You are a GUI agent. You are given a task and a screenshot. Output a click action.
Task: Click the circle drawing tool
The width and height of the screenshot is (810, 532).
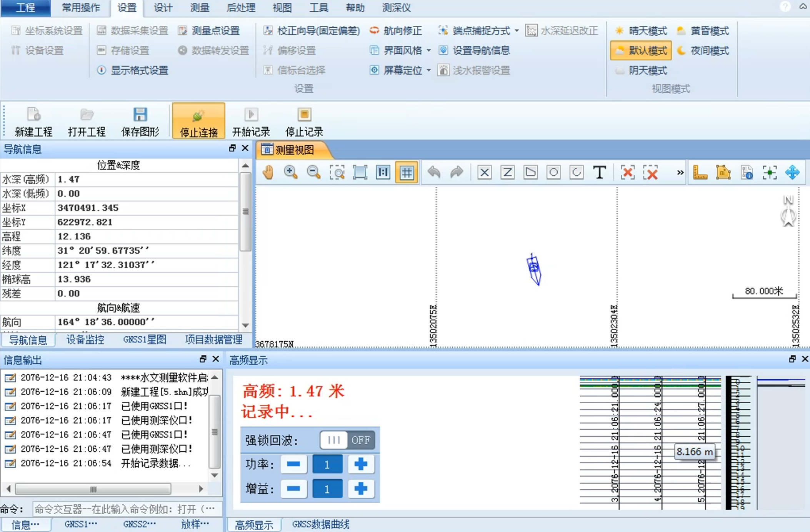click(x=553, y=172)
